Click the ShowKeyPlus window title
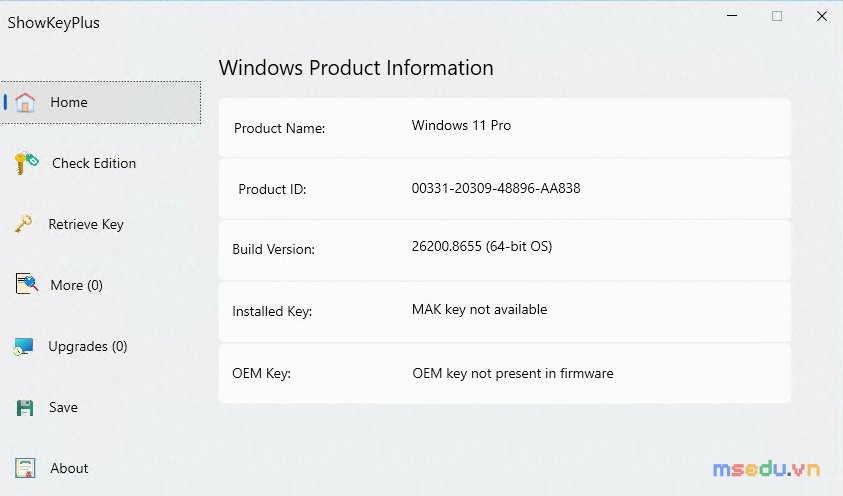 click(x=54, y=23)
